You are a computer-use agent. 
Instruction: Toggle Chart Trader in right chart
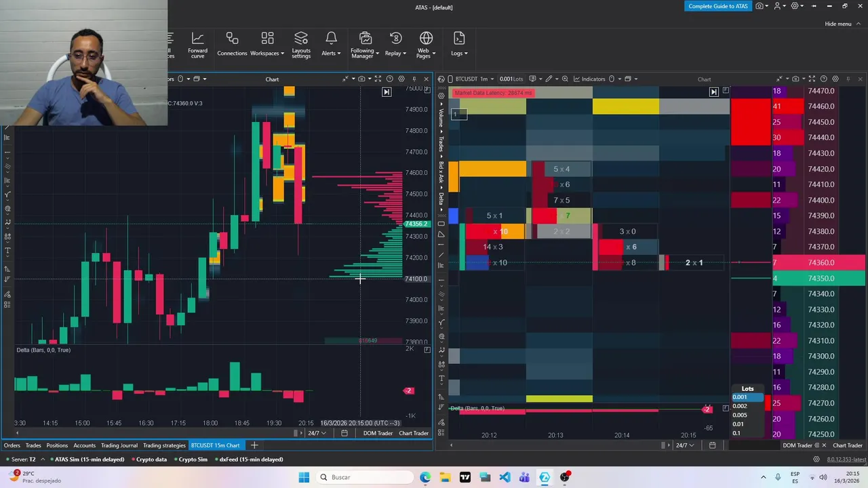pyautogui.click(x=848, y=445)
